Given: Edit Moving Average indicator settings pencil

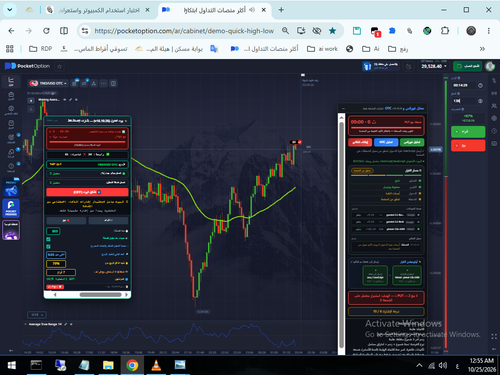Looking at the screenshot, I should [70, 100].
